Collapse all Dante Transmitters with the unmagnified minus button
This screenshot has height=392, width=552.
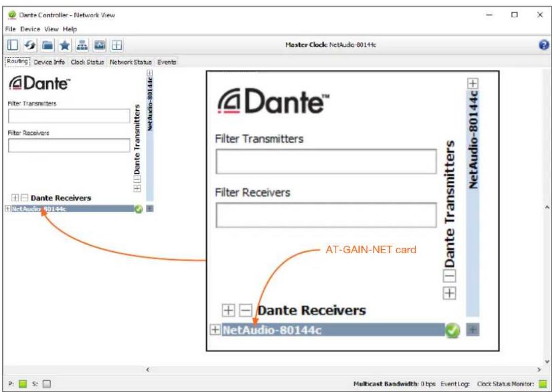point(137,179)
